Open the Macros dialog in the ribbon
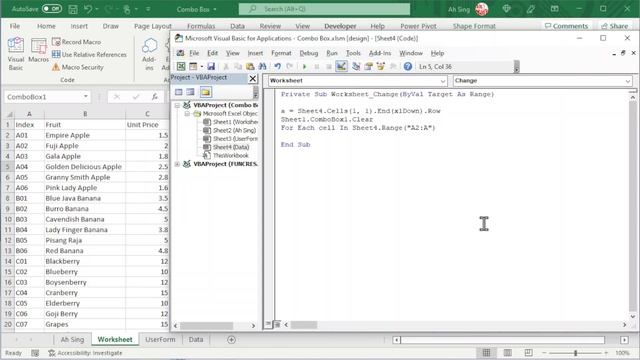 pyautogui.click(x=39, y=50)
